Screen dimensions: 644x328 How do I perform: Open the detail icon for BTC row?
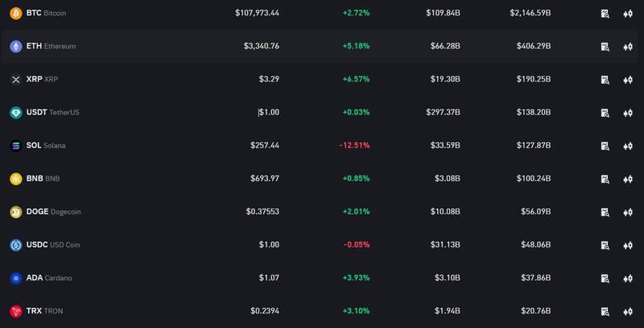coord(605,14)
